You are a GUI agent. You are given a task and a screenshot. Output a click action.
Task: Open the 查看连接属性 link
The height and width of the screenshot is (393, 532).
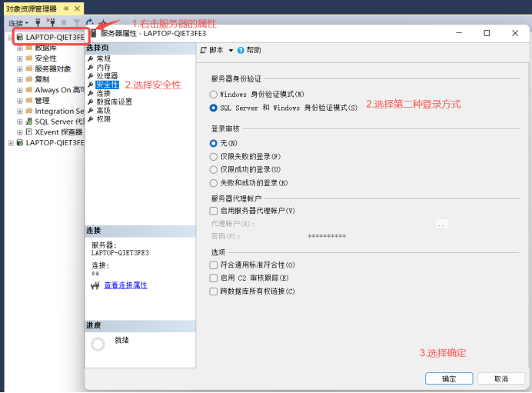pos(125,285)
